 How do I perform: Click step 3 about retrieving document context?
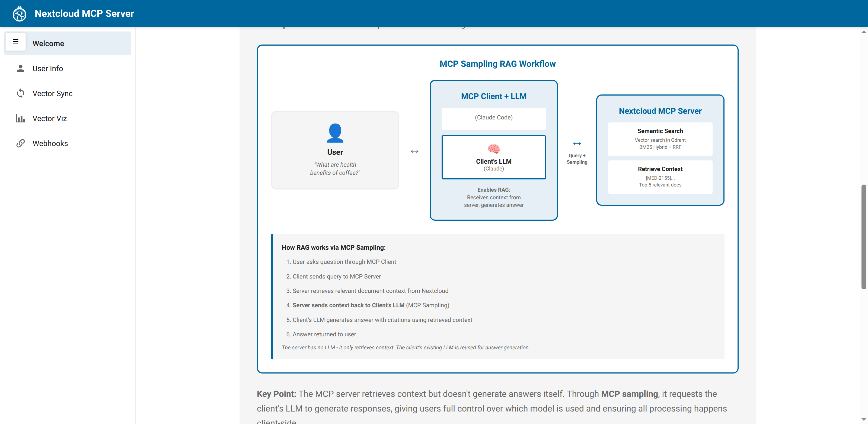(x=370, y=291)
